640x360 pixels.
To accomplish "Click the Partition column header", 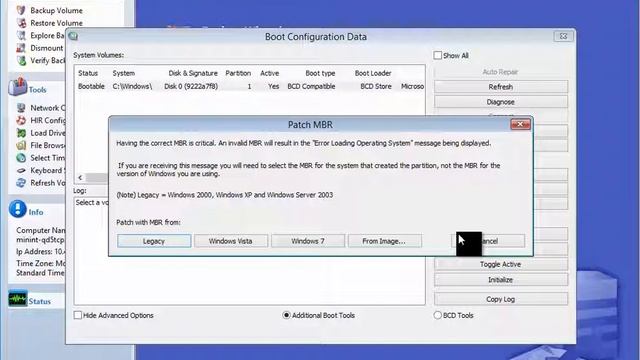I will click(x=238, y=73).
